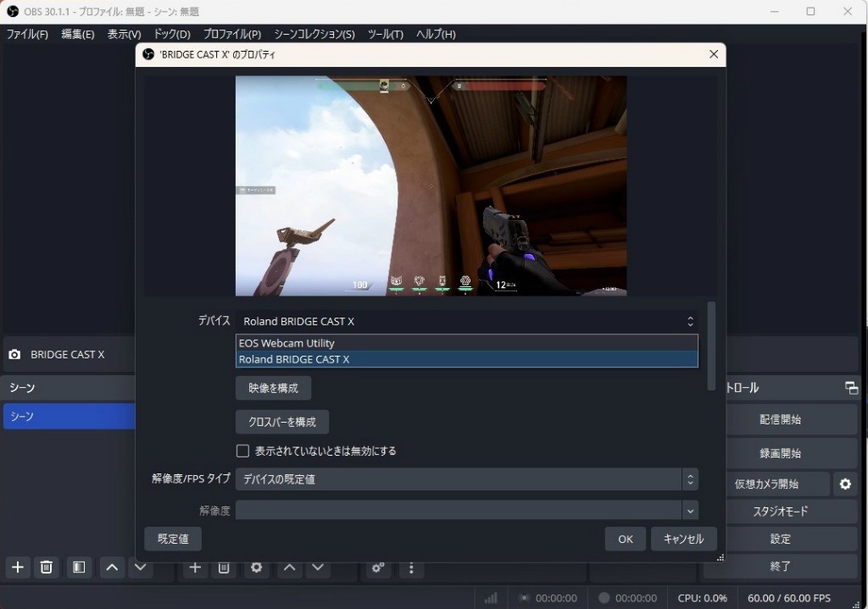
Task: Open the ヘルプ(H) menu
Action: 436,34
